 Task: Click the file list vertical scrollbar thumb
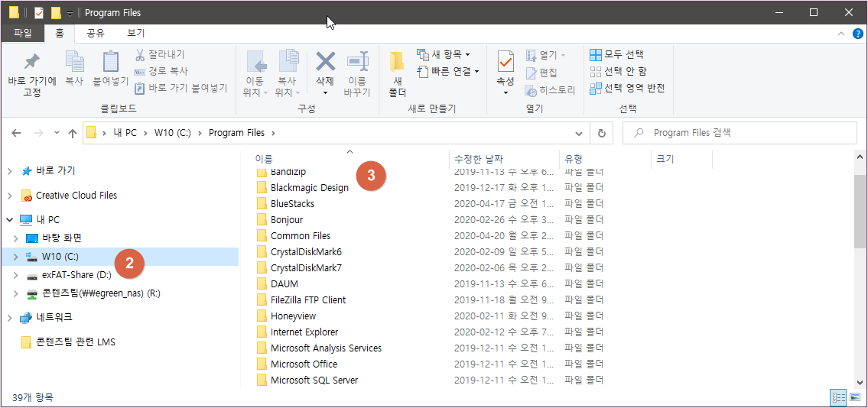tap(859, 212)
